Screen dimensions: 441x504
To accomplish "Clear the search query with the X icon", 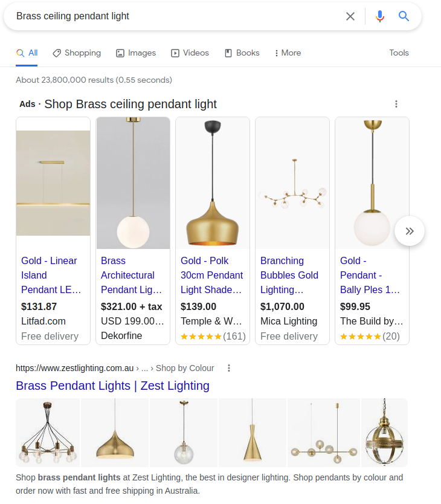I will pyautogui.click(x=350, y=17).
